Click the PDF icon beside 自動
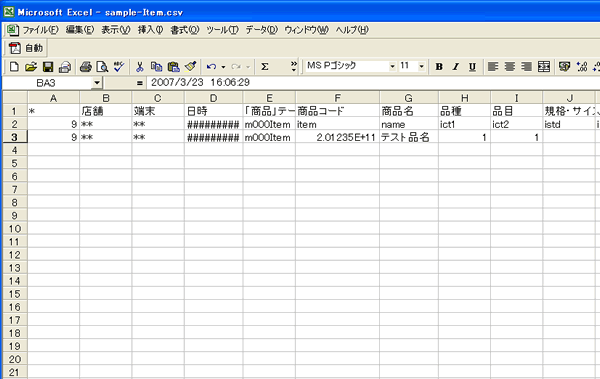The height and width of the screenshot is (379, 600). pyautogui.click(x=15, y=48)
